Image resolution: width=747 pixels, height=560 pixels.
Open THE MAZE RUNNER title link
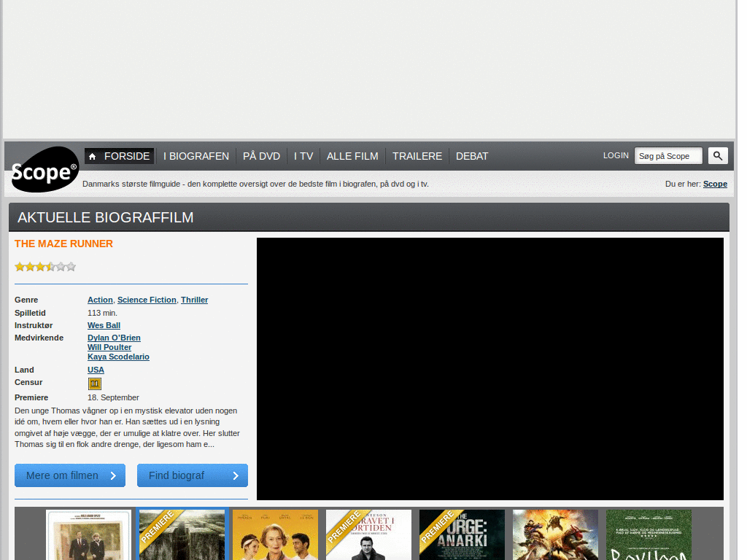(x=64, y=244)
